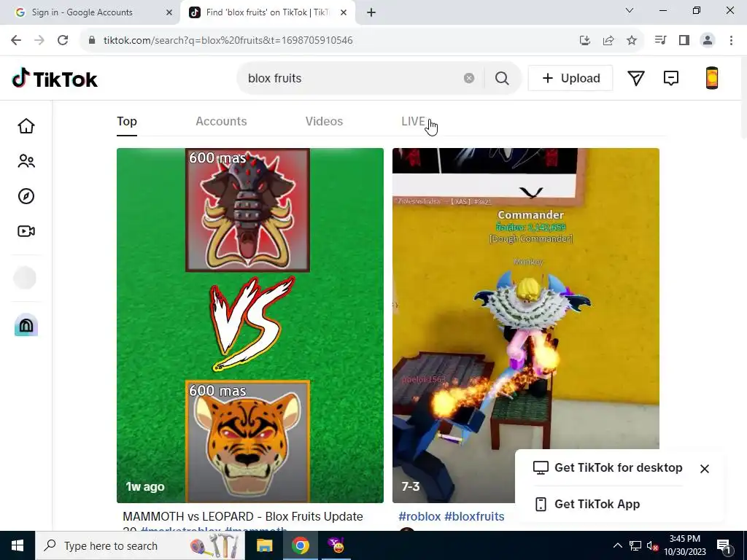Screen dimensions: 747x560
Task: Open the LIVE camera sidebar icon
Action: point(26,231)
